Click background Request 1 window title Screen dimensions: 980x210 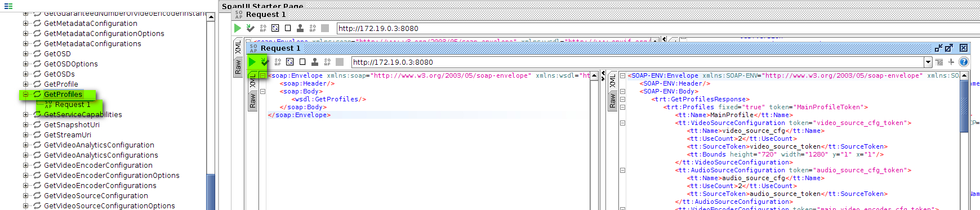[266, 14]
